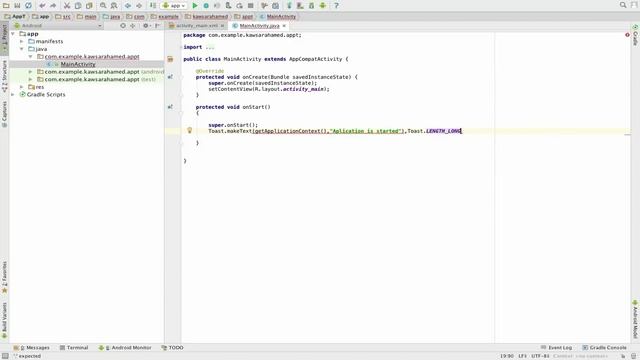Toggle the Android Model right-side tab
Image resolution: width=640 pixels, height=360 pixels.
pos(635,319)
